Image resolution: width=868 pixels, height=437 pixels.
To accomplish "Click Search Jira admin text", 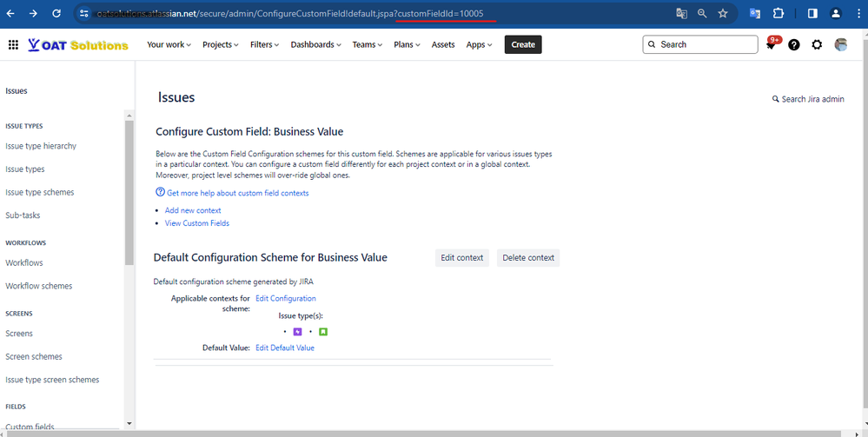I will pos(812,99).
